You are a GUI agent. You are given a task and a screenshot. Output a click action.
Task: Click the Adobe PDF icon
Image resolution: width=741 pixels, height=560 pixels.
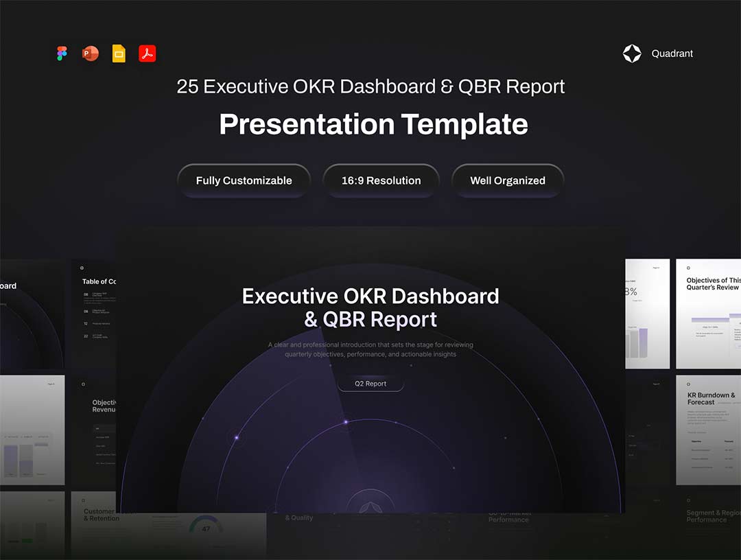coord(148,54)
